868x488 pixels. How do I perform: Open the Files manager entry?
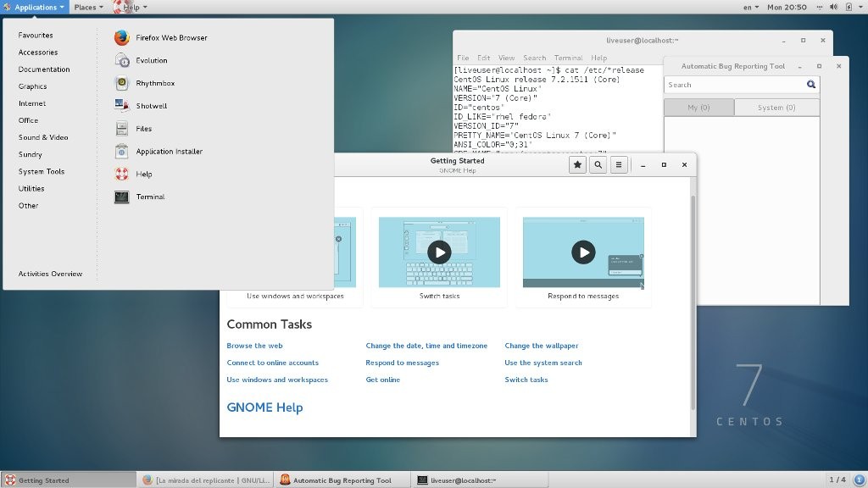tap(133, 129)
